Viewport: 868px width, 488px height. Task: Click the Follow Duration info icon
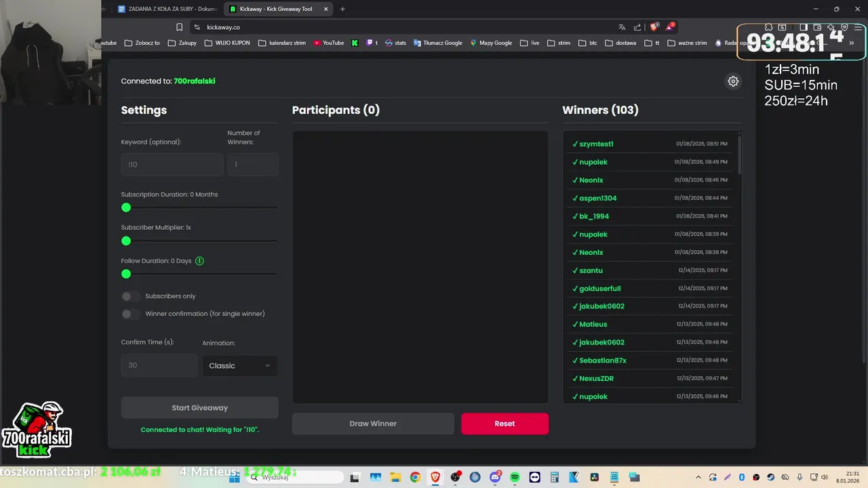click(199, 261)
